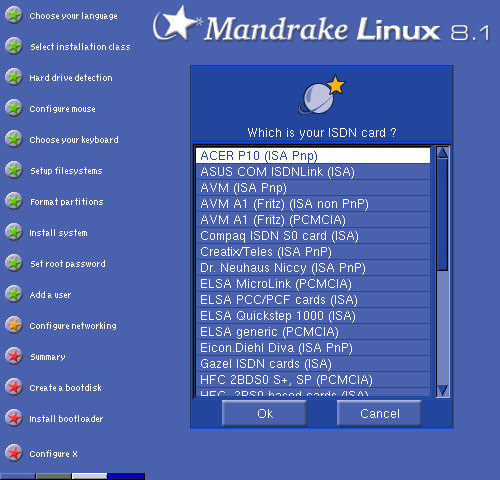This screenshot has width=500, height=480.
Task: Click green star beside Choose your language
Action: 14,15
